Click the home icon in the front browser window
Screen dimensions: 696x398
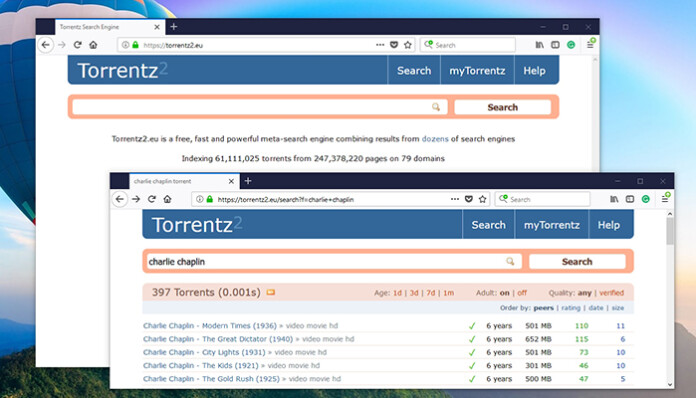(x=167, y=199)
